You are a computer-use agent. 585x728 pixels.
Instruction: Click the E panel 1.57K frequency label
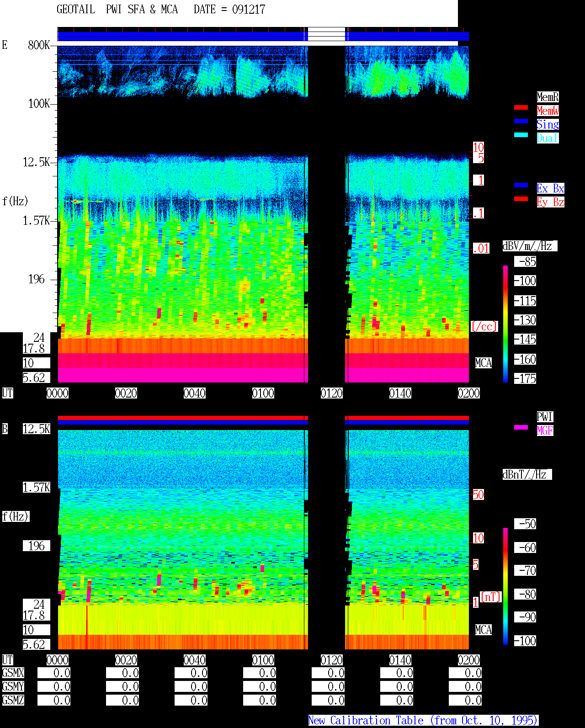(x=37, y=220)
